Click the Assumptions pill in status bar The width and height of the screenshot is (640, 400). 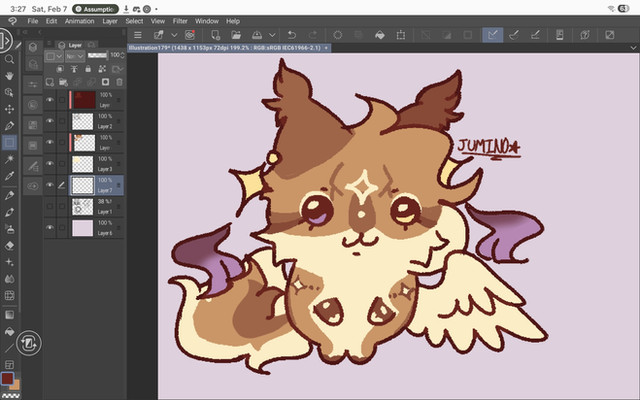click(96, 9)
